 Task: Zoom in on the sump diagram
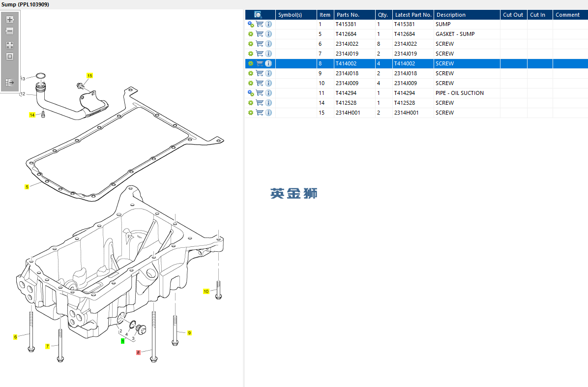coord(10,20)
